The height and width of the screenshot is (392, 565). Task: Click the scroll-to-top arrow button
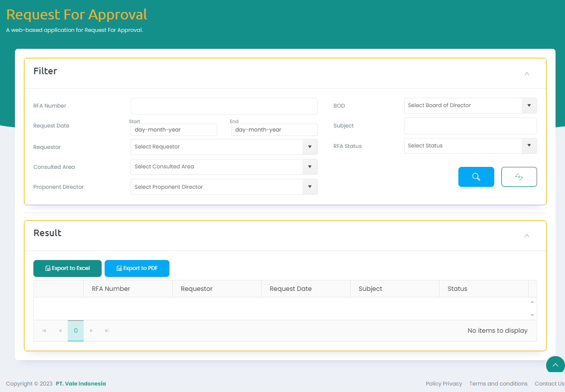point(555,365)
